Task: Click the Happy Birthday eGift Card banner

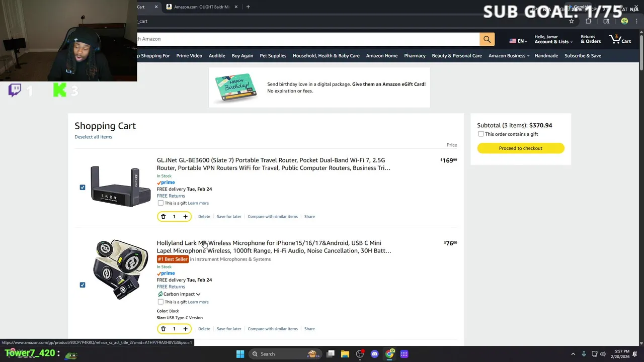Action: click(x=319, y=87)
